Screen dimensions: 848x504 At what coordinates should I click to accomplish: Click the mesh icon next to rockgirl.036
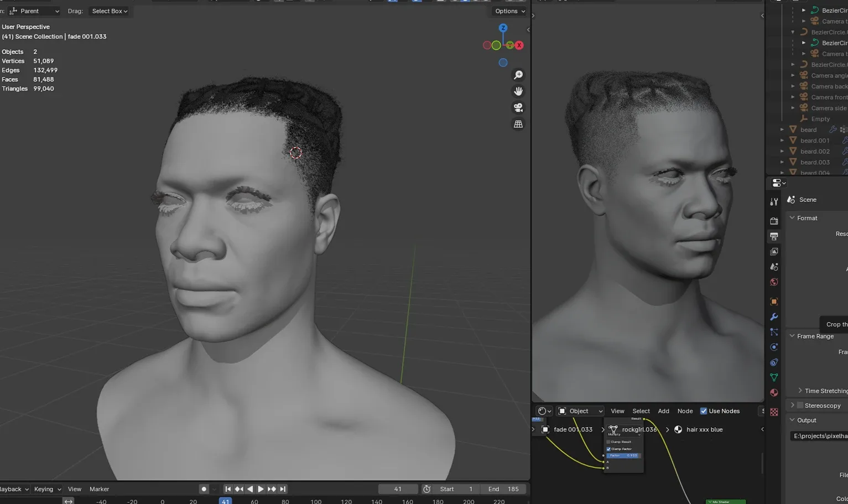613,429
